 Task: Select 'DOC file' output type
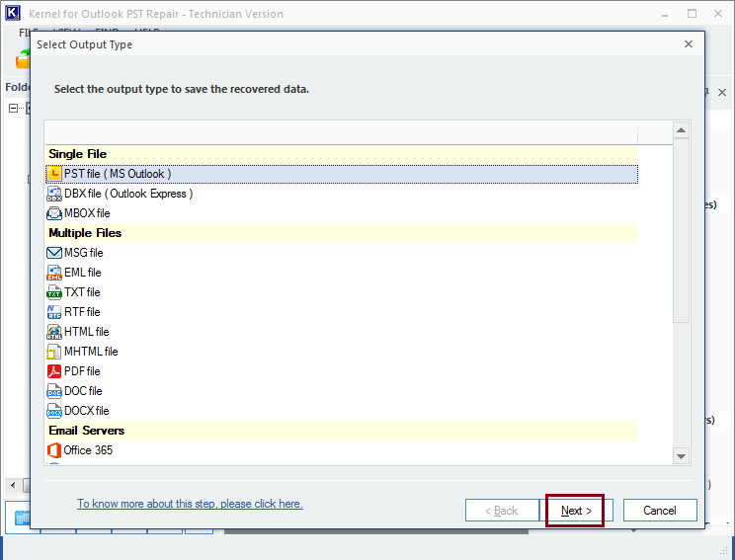(342, 391)
